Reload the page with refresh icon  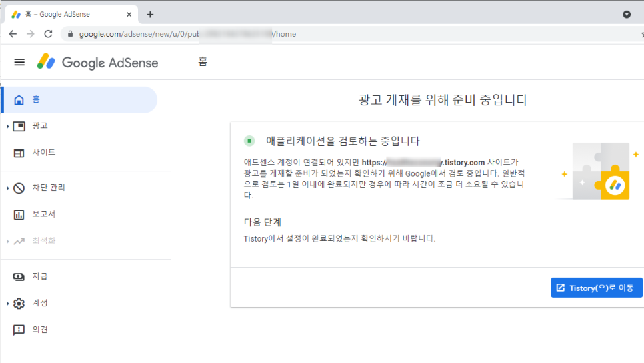point(48,34)
